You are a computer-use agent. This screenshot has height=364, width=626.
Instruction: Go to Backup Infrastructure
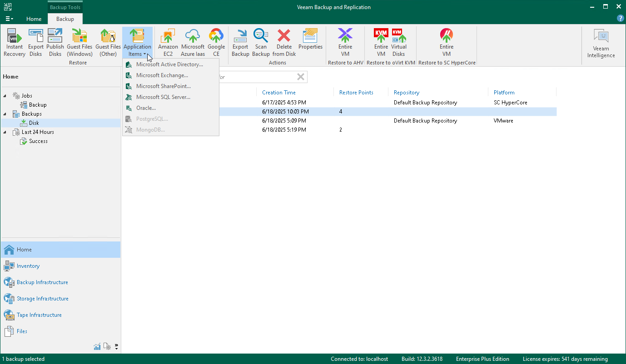[60, 282]
